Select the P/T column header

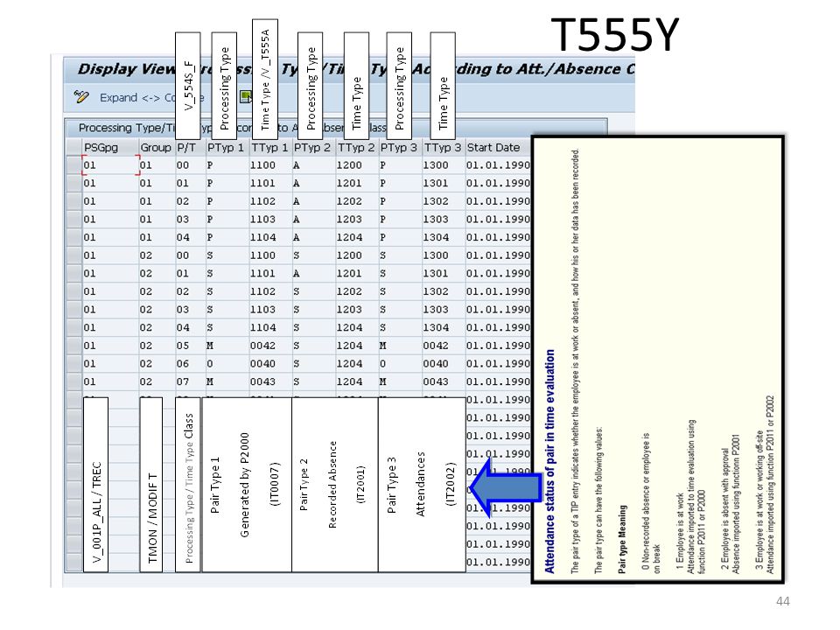190,147
